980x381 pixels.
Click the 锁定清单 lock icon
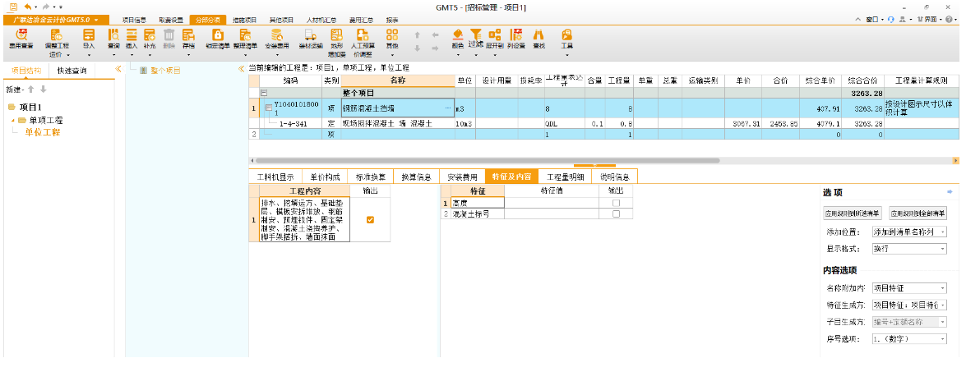click(217, 38)
